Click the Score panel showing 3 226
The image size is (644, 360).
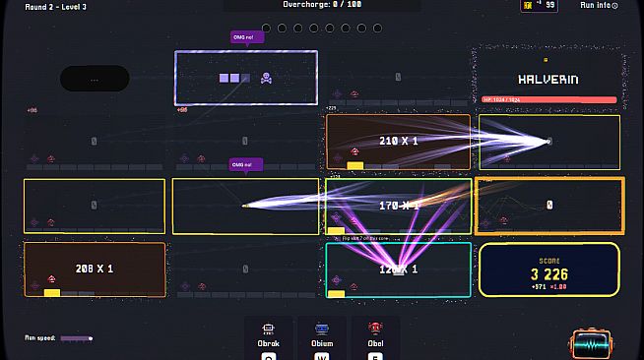(549, 270)
